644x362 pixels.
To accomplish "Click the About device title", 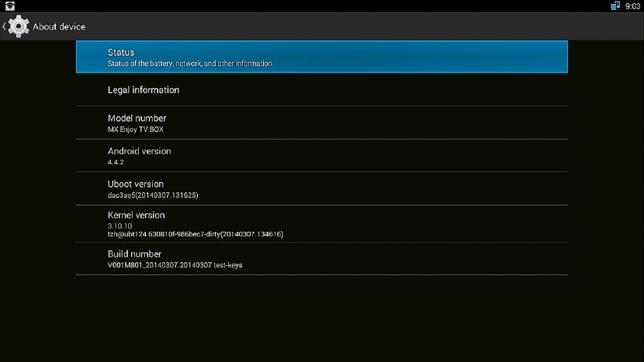I will (x=59, y=26).
